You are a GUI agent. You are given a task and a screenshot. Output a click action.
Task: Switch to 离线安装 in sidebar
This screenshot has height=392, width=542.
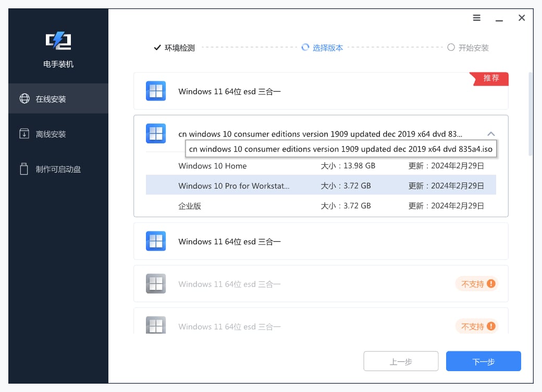[x=51, y=134]
